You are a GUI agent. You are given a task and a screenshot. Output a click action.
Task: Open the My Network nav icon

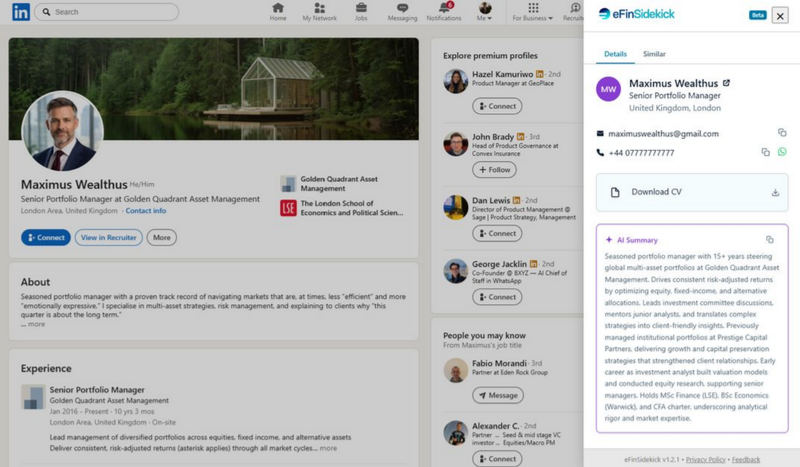319,12
